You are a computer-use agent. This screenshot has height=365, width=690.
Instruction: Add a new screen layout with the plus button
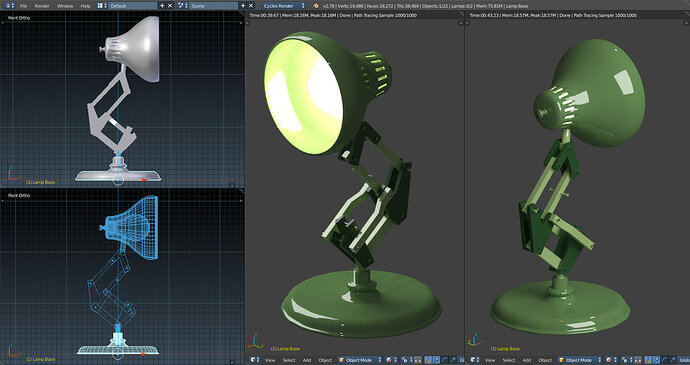pos(162,6)
